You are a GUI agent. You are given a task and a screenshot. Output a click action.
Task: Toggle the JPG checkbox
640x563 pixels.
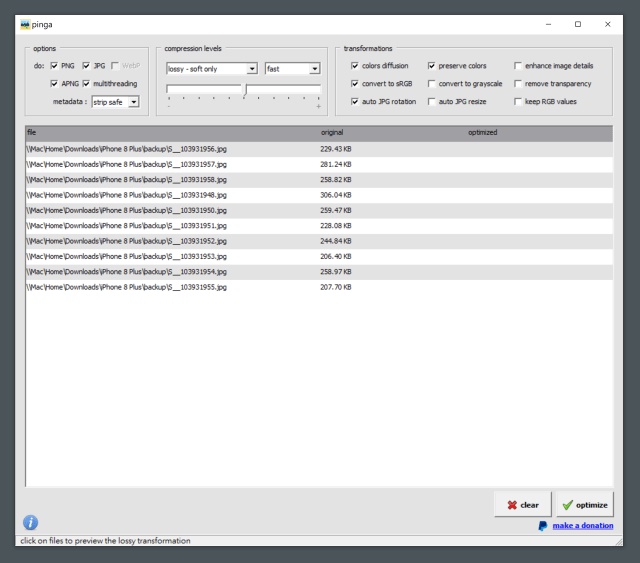point(86,66)
